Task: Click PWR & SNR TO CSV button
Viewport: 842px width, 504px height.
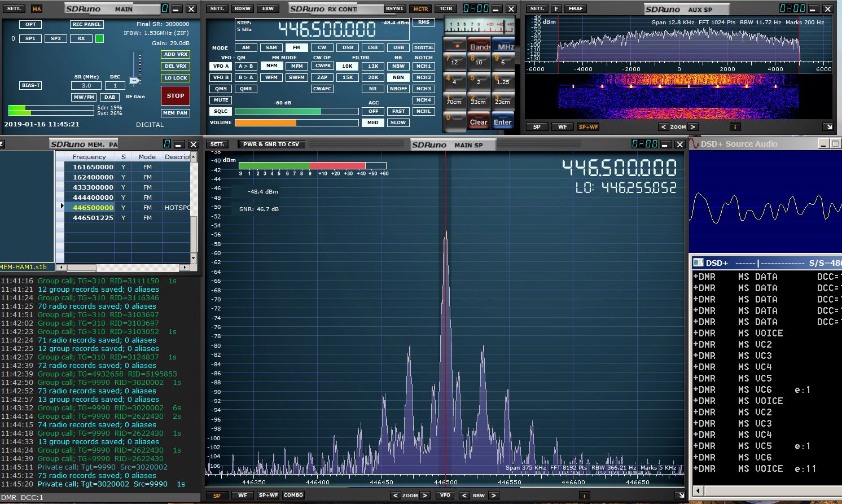Action: click(271, 144)
